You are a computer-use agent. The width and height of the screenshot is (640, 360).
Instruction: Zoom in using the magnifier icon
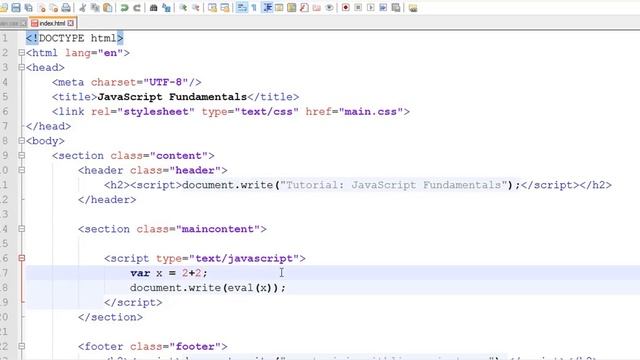point(183,7)
